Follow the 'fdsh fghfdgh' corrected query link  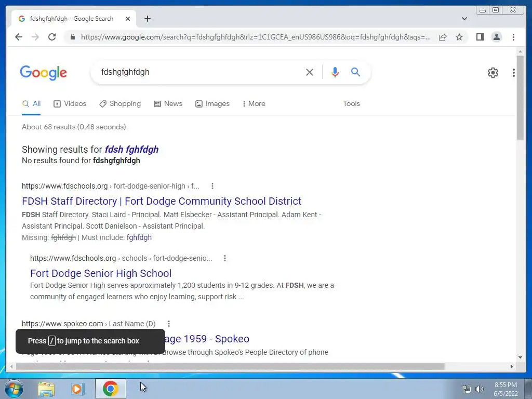(x=131, y=149)
